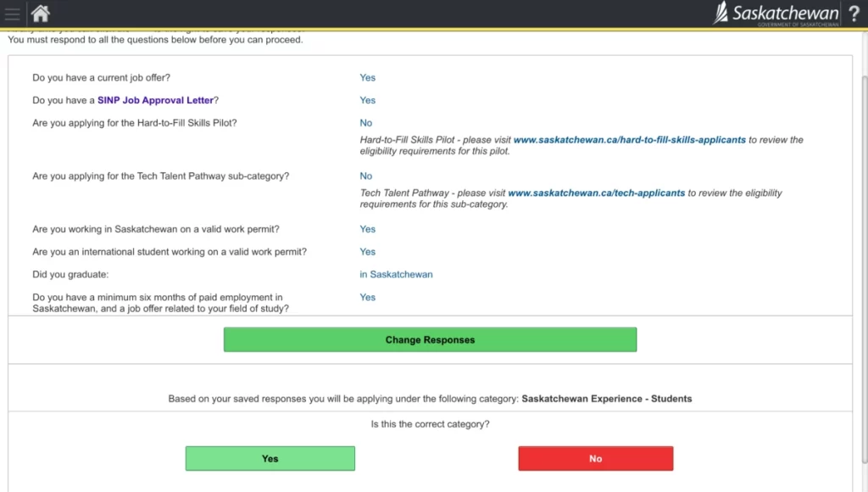Open the SINP Job Approval Letter link
The width and height of the screenshot is (868, 492).
click(x=155, y=100)
